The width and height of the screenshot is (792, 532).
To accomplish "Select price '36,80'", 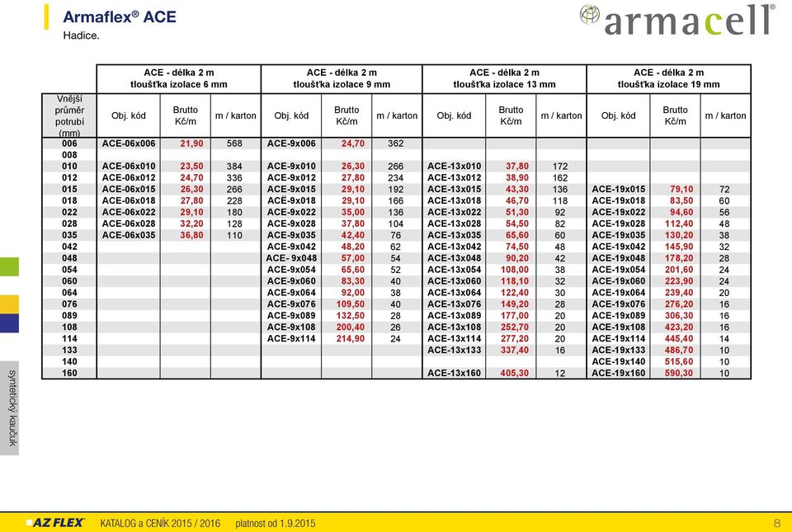I will point(191,235).
